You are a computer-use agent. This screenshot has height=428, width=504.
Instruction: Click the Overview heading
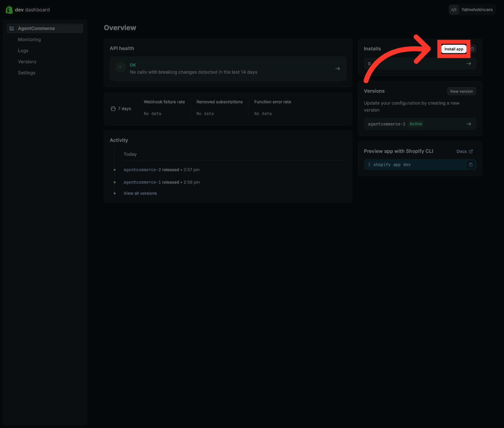(120, 28)
